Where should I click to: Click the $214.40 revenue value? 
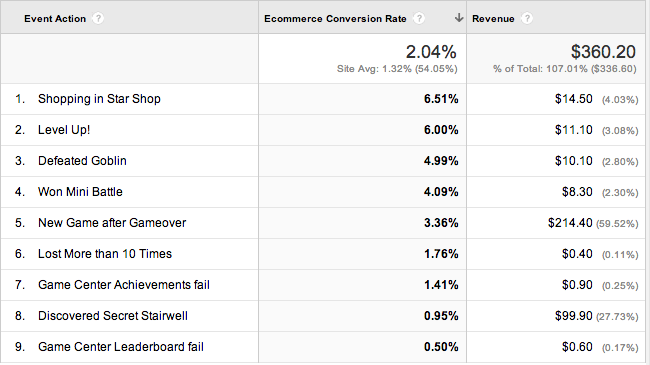(570, 223)
